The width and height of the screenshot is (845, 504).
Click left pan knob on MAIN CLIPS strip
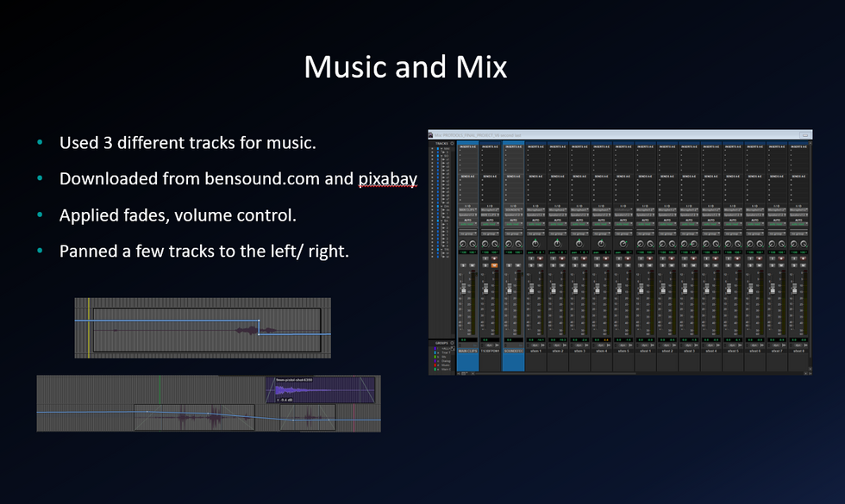click(x=463, y=244)
